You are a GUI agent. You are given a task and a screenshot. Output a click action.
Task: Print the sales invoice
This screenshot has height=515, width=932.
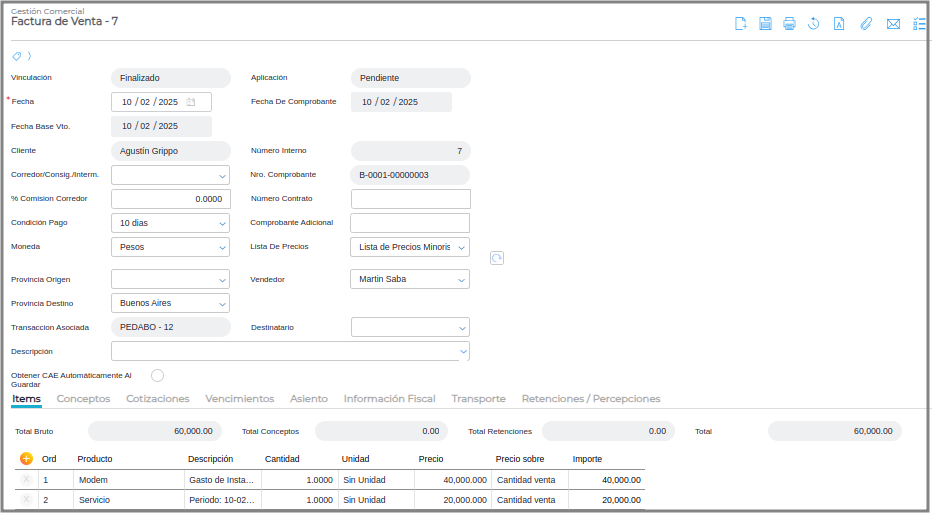(x=789, y=24)
